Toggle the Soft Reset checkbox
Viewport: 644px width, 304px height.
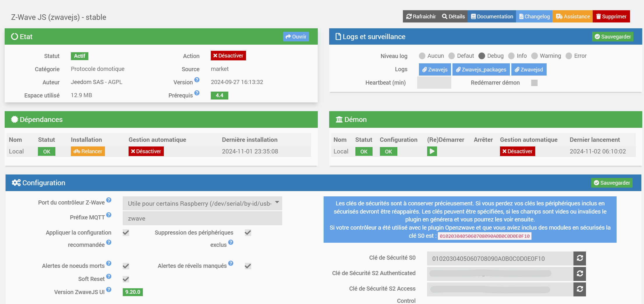[x=126, y=279]
